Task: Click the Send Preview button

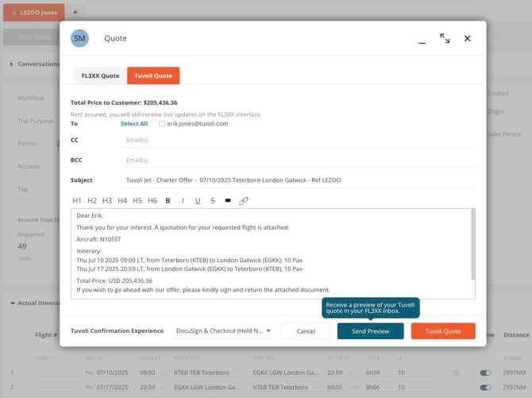Action: (371, 331)
